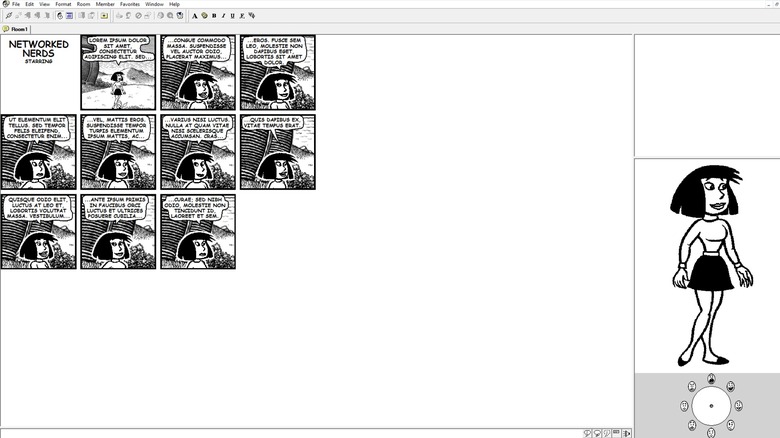Click the Curae Sed Nibh comic panel
Image resolution: width=780 pixels, height=438 pixels.
pos(198,231)
